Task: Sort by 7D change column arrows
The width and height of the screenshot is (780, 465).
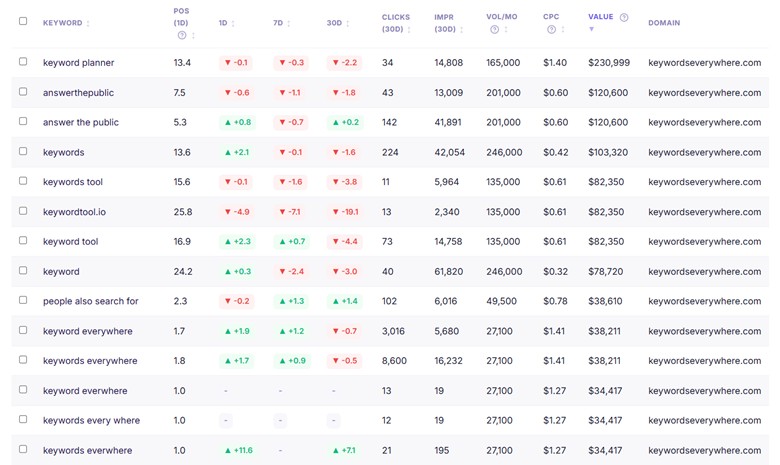Action: [x=289, y=23]
